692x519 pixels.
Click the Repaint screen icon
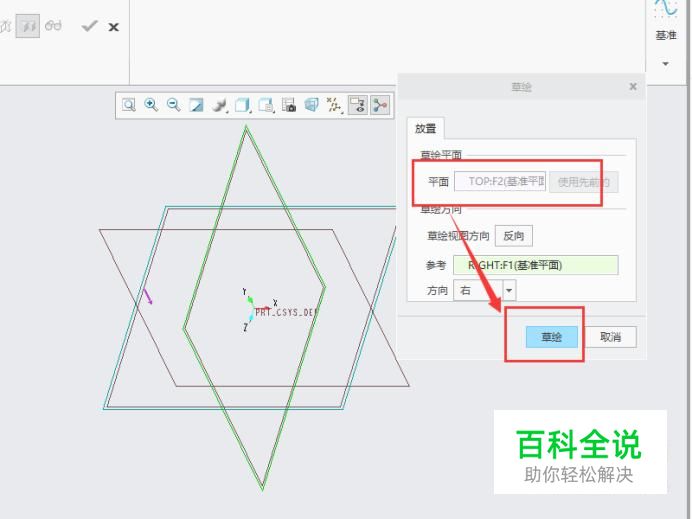coord(196,105)
